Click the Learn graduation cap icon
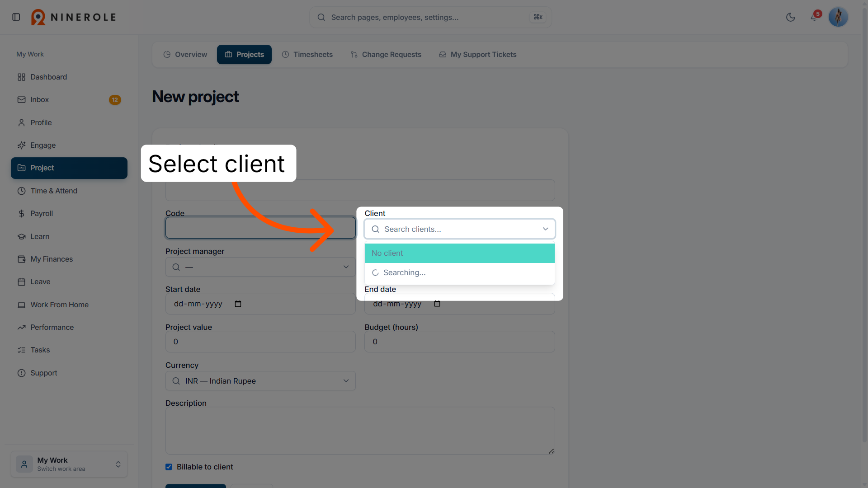 (21, 236)
